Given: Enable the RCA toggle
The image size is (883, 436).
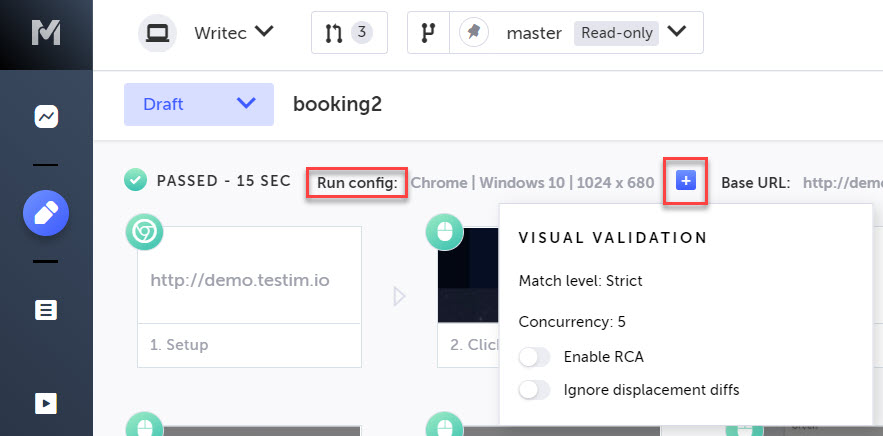Looking at the screenshot, I should [x=535, y=357].
